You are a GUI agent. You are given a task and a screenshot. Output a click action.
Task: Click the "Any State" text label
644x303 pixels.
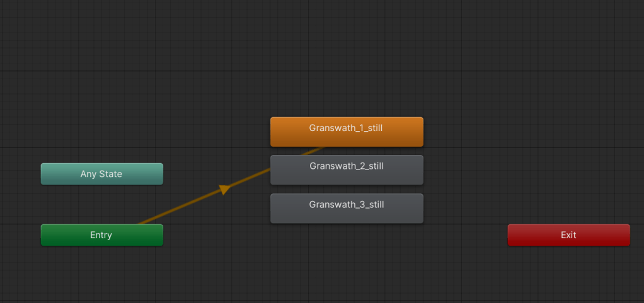pos(101,174)
